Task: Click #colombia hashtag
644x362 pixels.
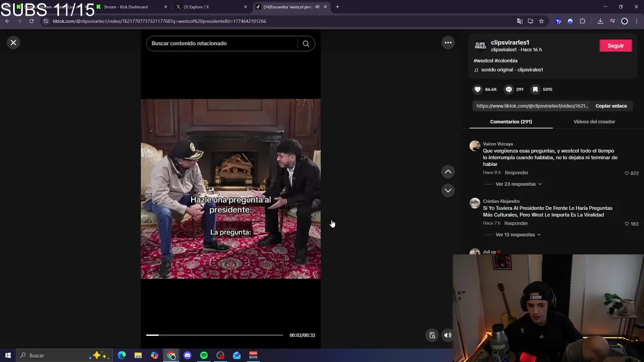Action: tap(506, 61)
